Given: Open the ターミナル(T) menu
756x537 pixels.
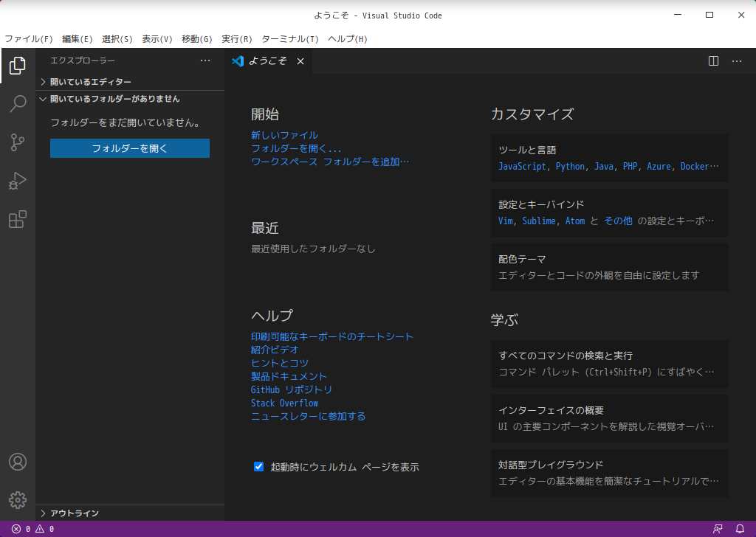Looking at the screenshot, I should coord(290,39).
